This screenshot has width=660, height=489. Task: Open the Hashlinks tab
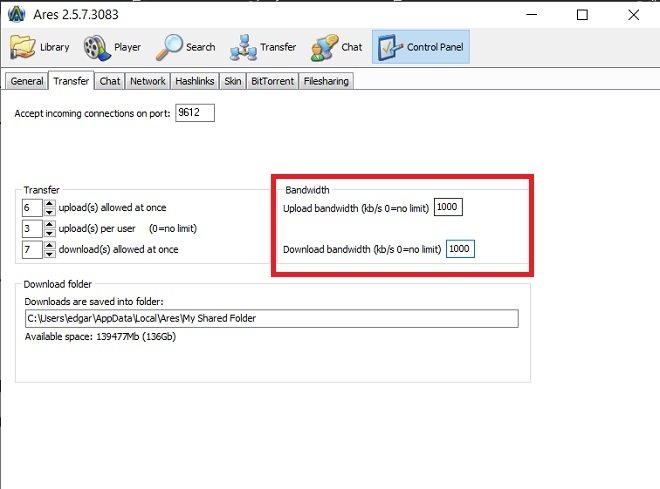[194, 81]
